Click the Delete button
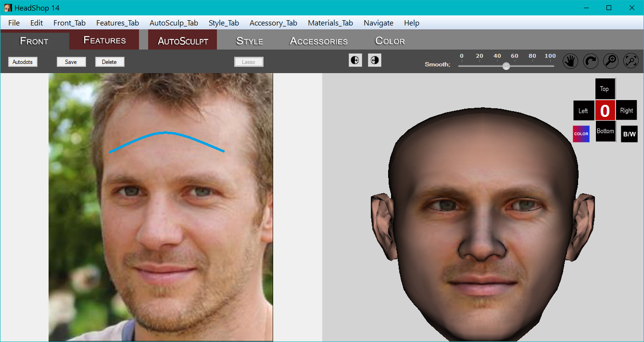Image resolution: width=644 pixels, height=342 pixels. pos(110,62)
